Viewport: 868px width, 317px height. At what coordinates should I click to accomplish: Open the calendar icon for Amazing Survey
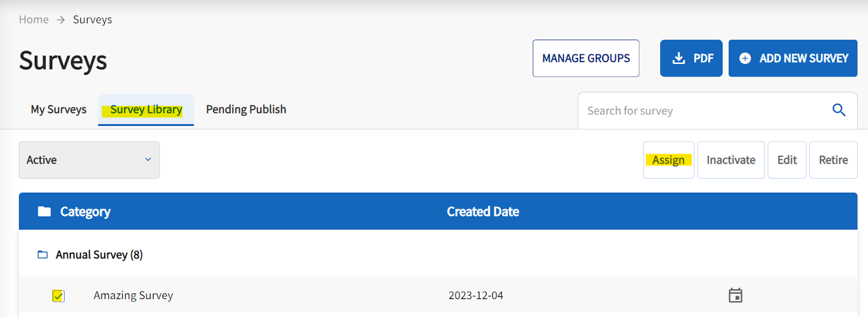(735, 295)
